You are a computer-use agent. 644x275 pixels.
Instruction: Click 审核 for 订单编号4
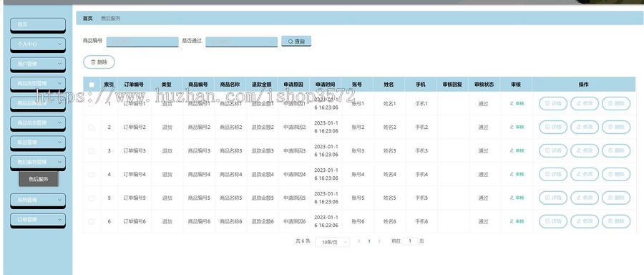click(x=517, y=174)
